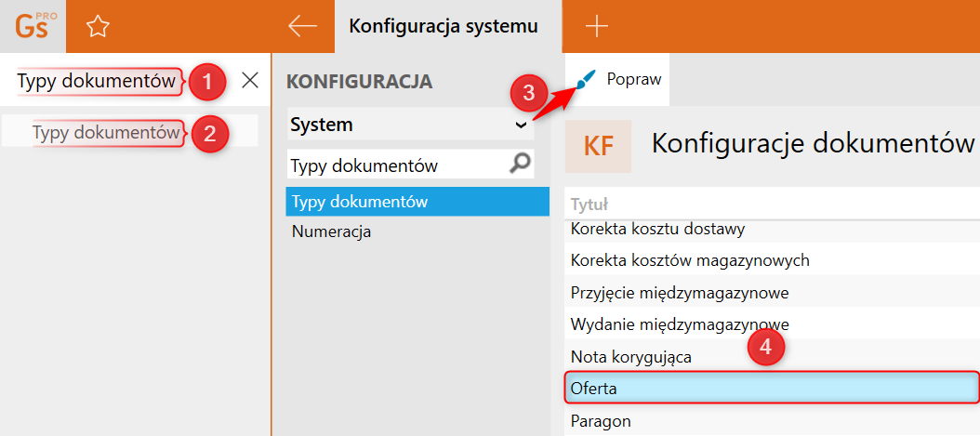
Task: Click the KF document configuration tile
Action: [x=598, y=146]
